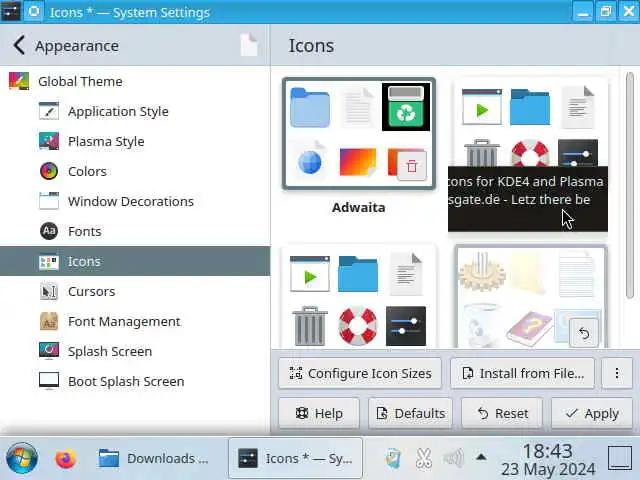The width and height of the screenshot is (640, 480).
Task: Select the faded pending-deletion theme thumbnail
Action: [530, 297]
